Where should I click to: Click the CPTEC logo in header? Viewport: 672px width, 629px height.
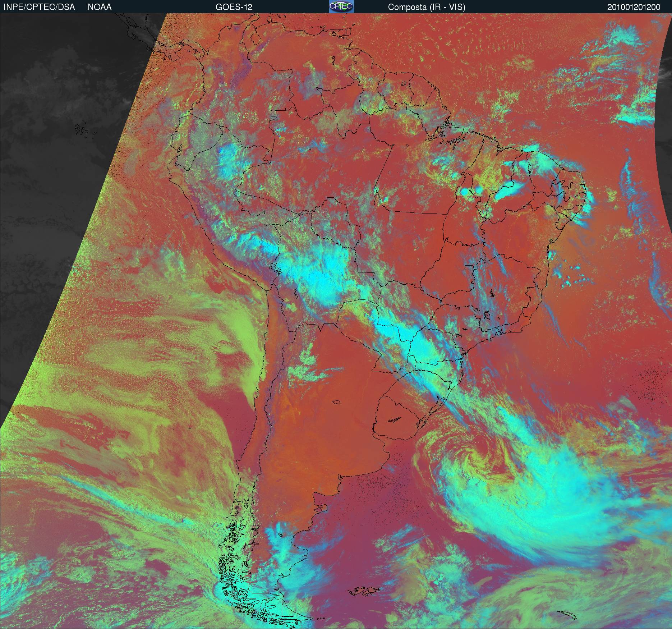pos(341,6)
